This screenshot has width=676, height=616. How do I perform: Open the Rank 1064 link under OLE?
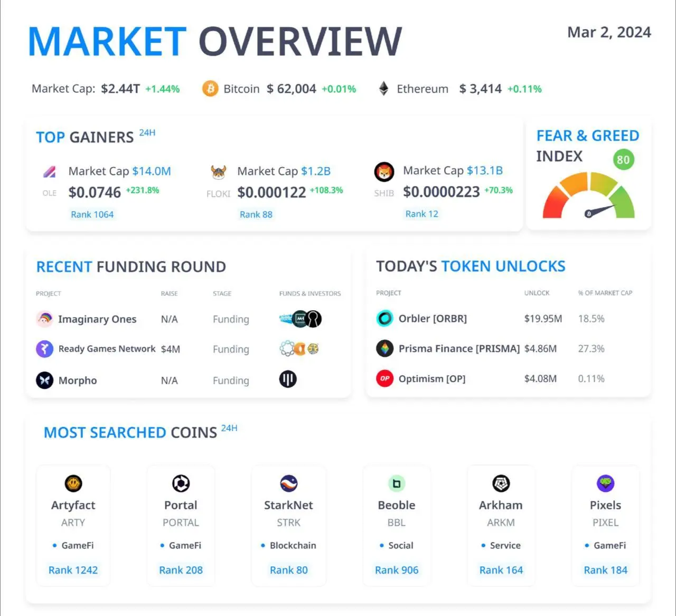point(92,214)
